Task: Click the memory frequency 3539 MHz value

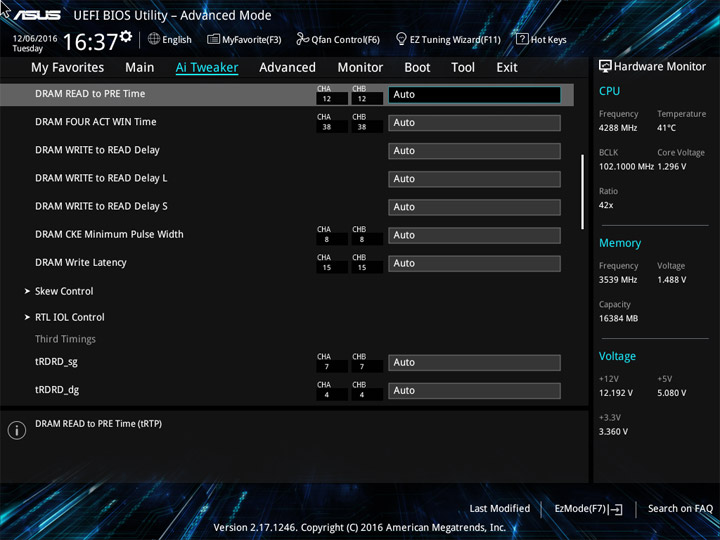Action: click(618, 280)
